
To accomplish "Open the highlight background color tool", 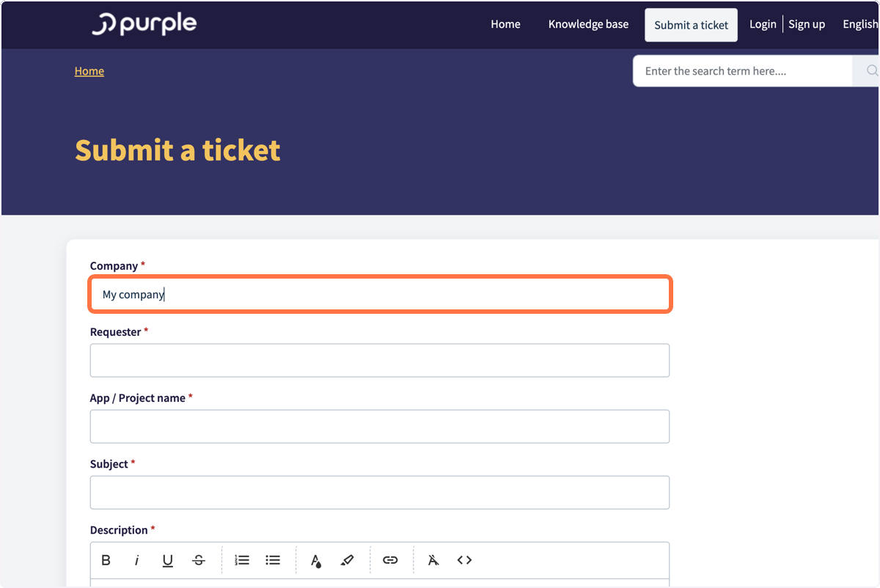I will [x=347, y=560].
